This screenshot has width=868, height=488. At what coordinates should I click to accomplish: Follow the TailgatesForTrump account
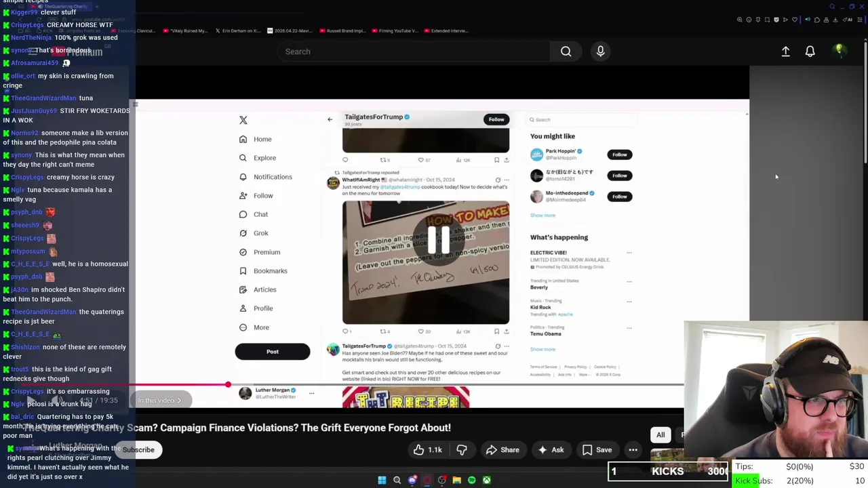tap(496, 120)
